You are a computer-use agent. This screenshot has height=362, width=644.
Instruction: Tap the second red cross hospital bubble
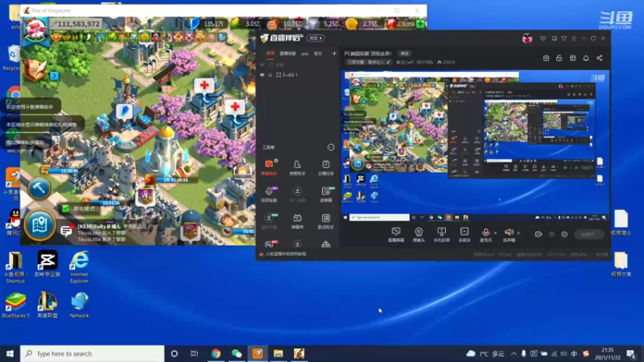point(235,108)
